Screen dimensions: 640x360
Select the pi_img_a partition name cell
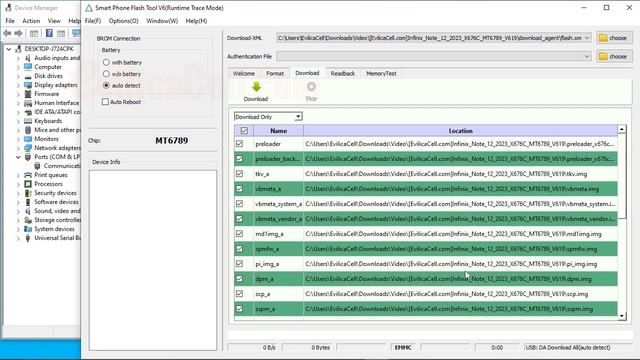tap(278, 264)
